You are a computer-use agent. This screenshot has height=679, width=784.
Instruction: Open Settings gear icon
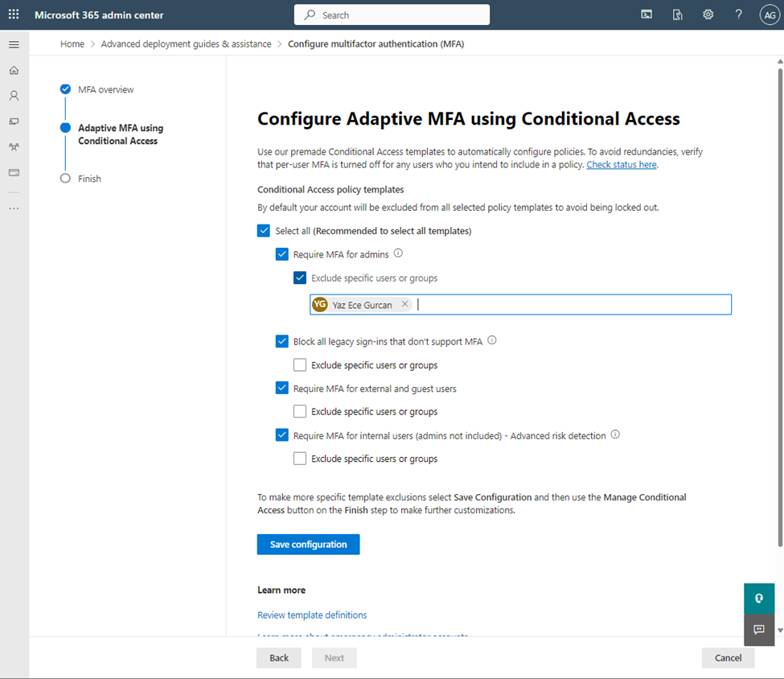pyautogui.click(x=708, y=14)
